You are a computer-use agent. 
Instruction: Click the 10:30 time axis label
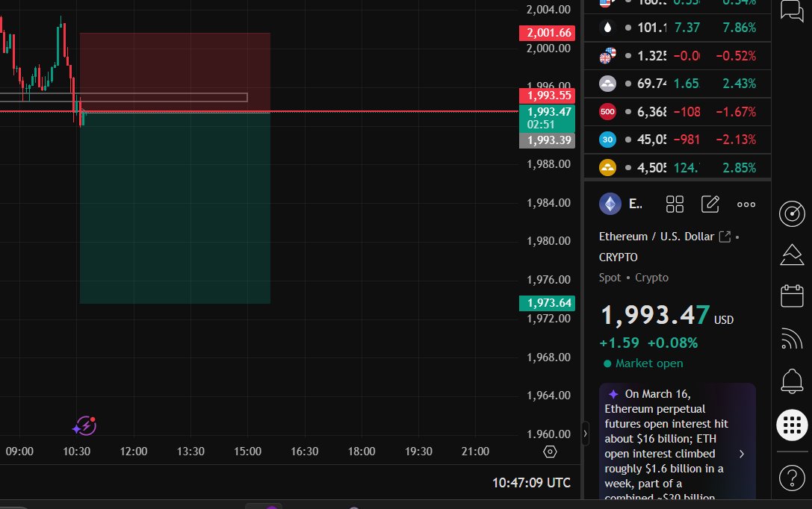coord(77,452)
